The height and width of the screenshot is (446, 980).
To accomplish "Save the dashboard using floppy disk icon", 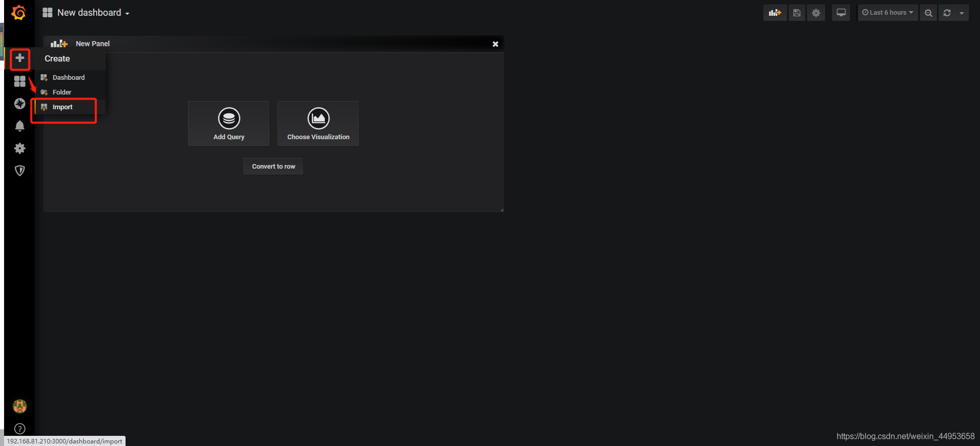I will point(797,13).
